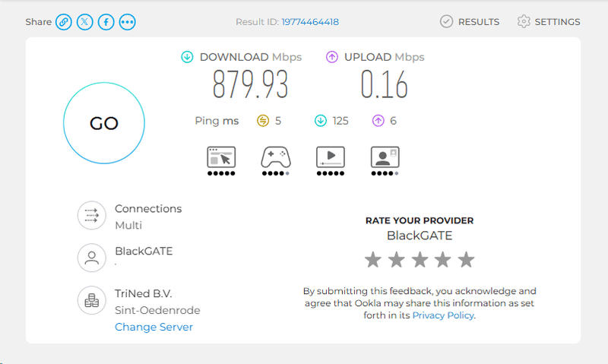Click the TriNed B.V. server icon
608x364 pixels.
pyautogui.click(x=91, y=300)
